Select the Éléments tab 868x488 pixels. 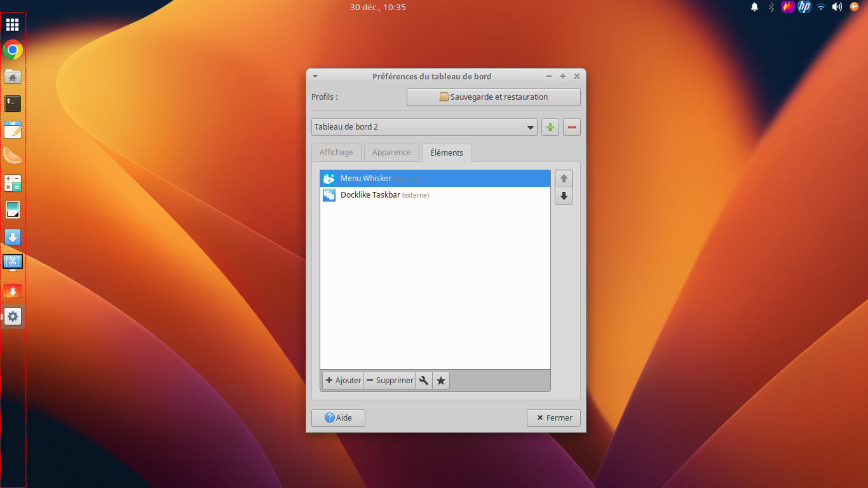point(447,152)
